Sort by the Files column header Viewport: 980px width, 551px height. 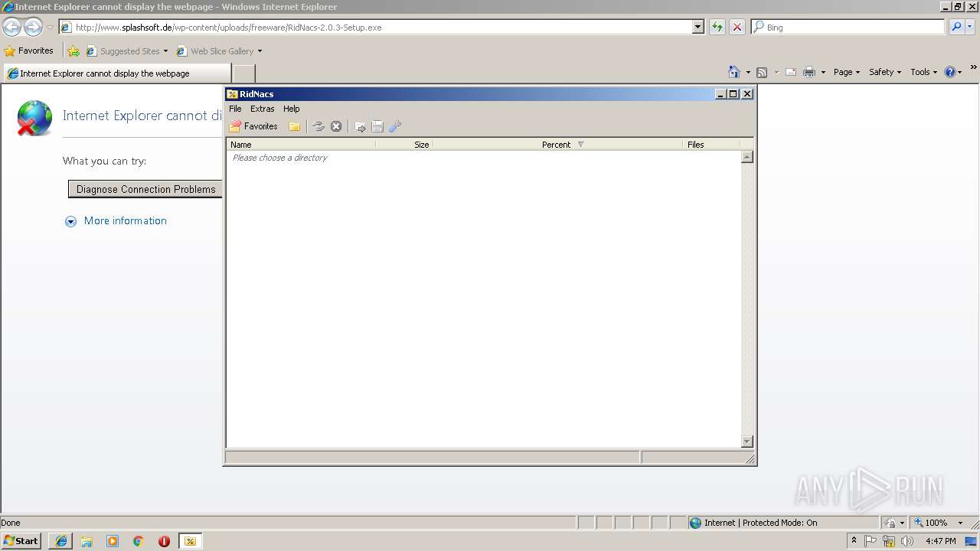point(711,145)
